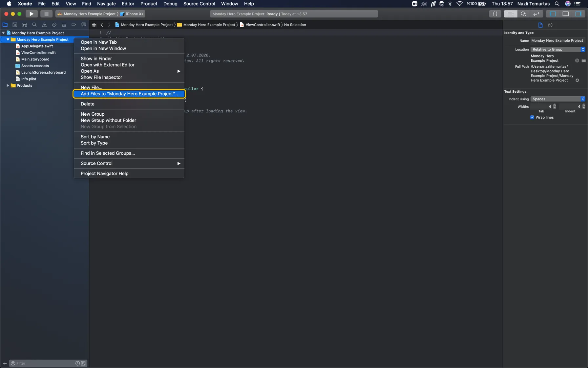Show the File inspector
The image size is (588, 368).
tap(540, 25)
